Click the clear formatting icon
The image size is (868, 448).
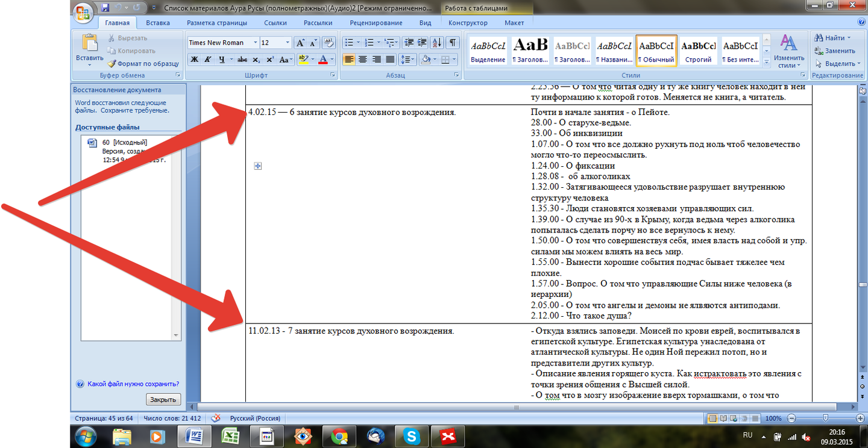tap(329, 43)
